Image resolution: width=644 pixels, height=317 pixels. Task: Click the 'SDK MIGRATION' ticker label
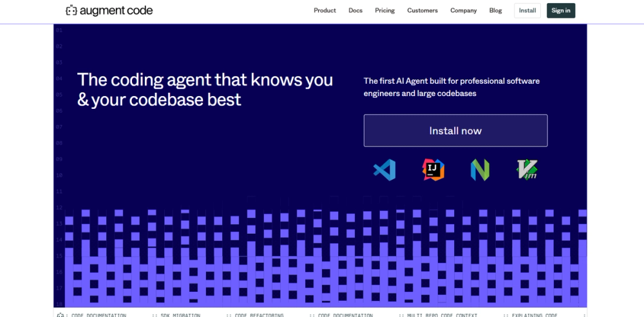pos(181,315)
